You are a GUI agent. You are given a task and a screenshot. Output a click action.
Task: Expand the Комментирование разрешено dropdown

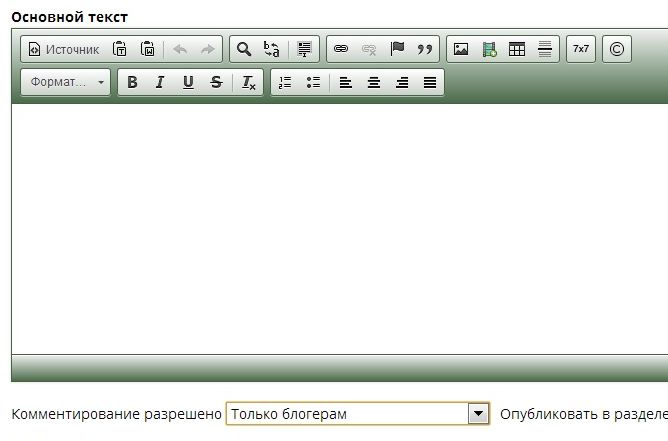tap(479, 414)
